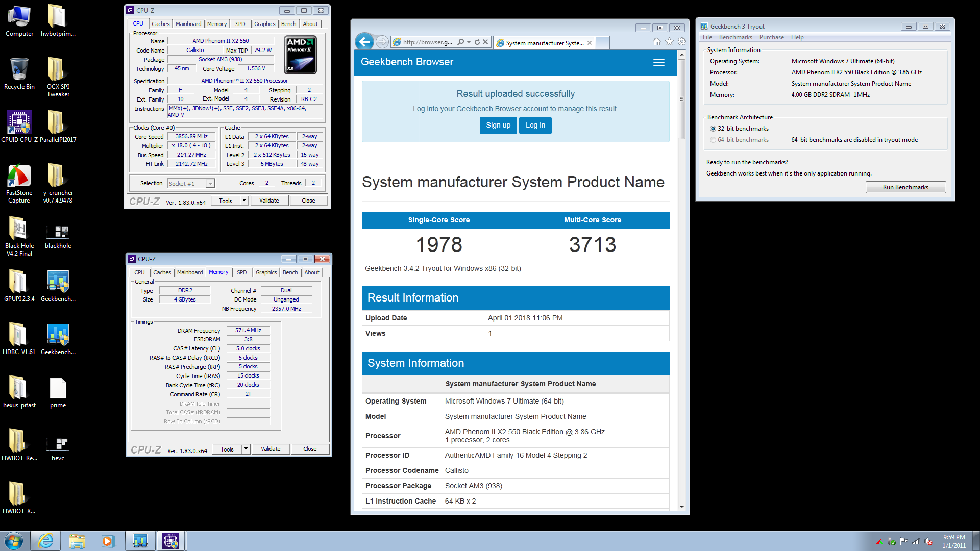Click the browser vertical scrollbar thumb

point(681,99)
